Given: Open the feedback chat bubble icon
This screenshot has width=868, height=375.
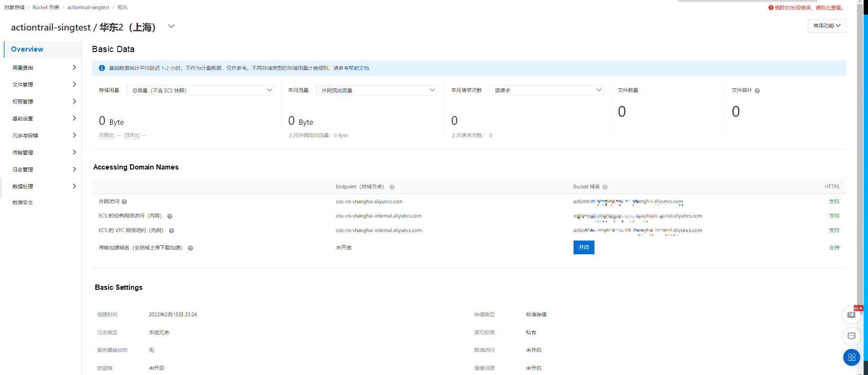Looking at the screenshot, I should pos(852,336).
